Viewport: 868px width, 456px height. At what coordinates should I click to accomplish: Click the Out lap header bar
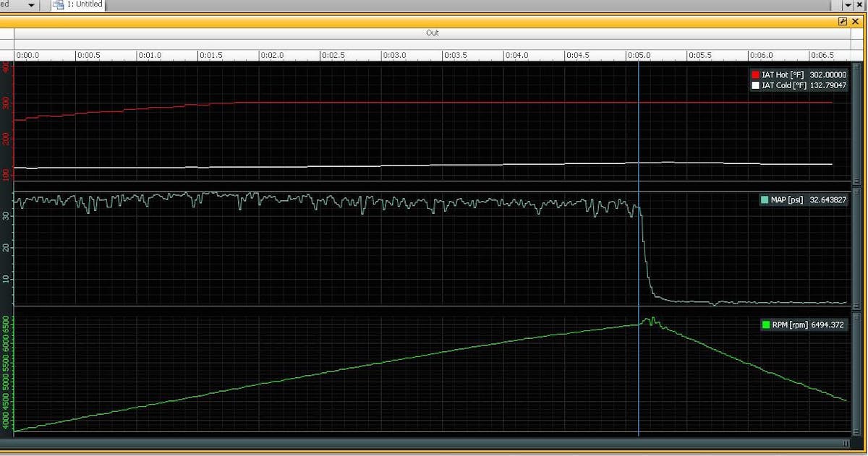tap(432, 33)
